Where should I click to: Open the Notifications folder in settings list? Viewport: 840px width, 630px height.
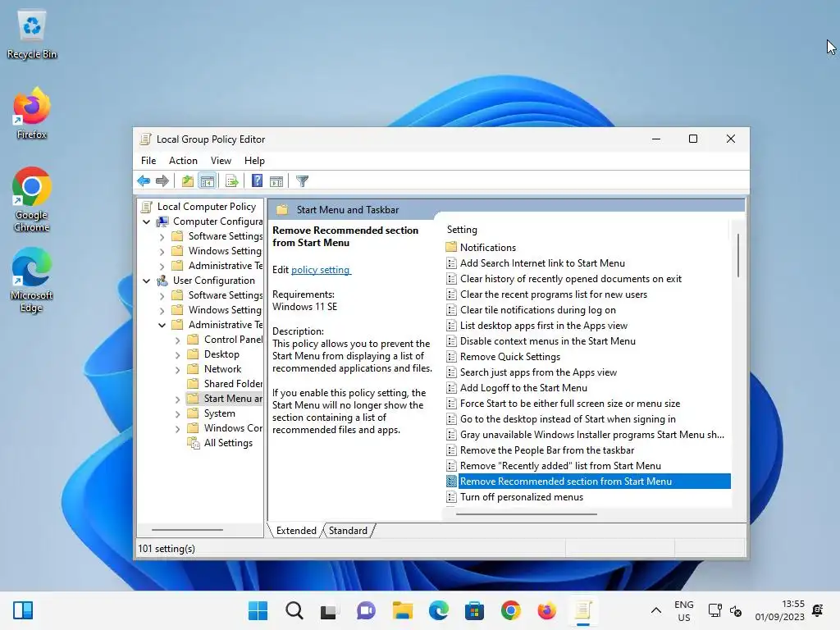pos(487,248)
